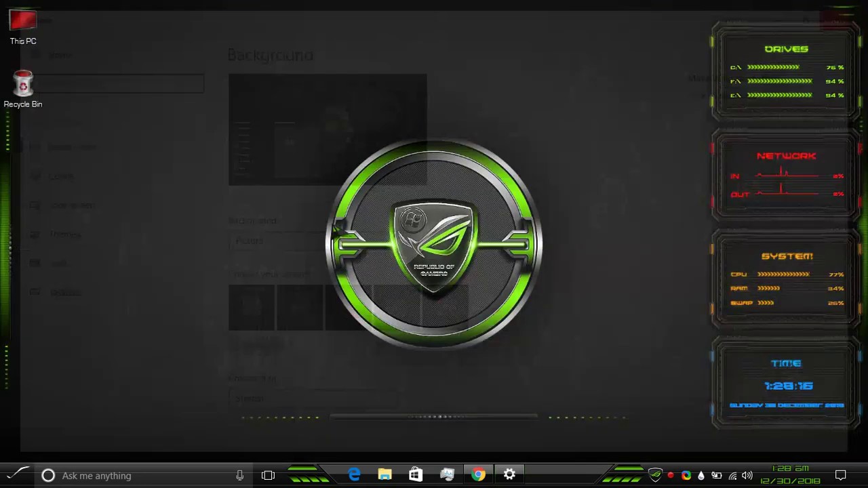Click the ROG shield tray icon
The height and width of the screenshot is (488, 868).
point(655,475)
